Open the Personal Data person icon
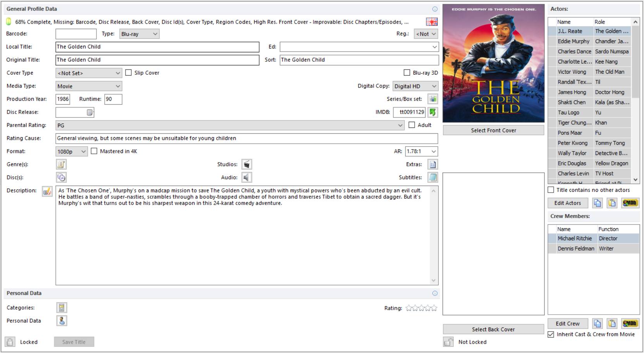 point(62,321)
